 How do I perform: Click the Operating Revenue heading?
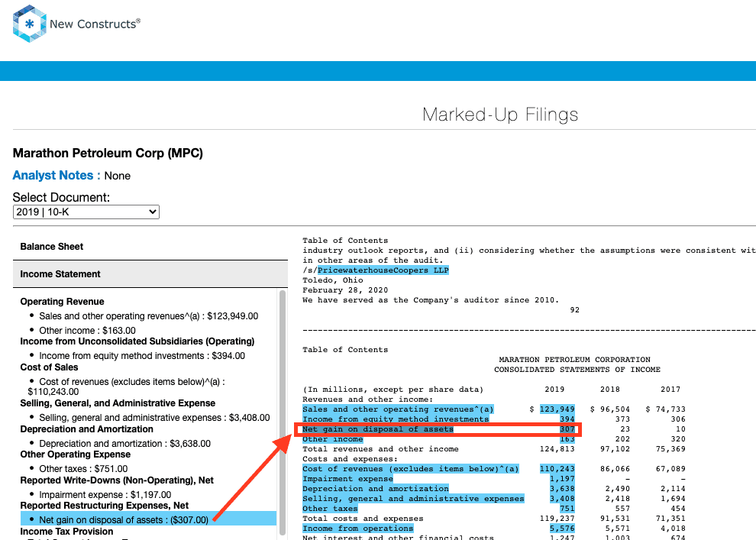pos(62,302)
